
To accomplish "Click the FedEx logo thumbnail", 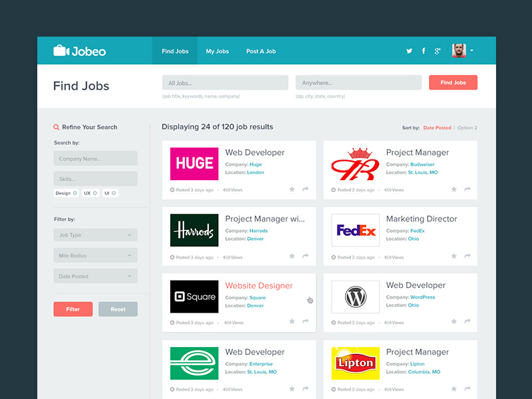I will coord(356,230).
